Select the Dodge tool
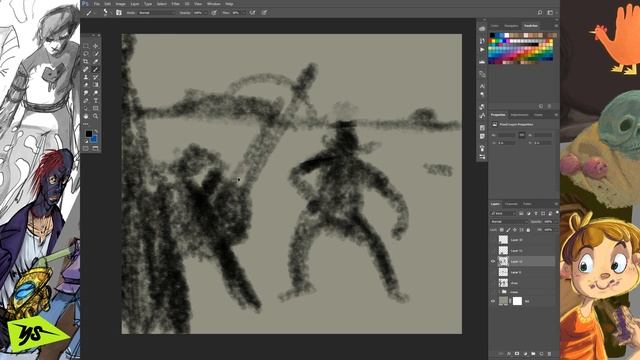Image resolution: width=640 pixels, height=360 pixels. click(x=96, y=93)
